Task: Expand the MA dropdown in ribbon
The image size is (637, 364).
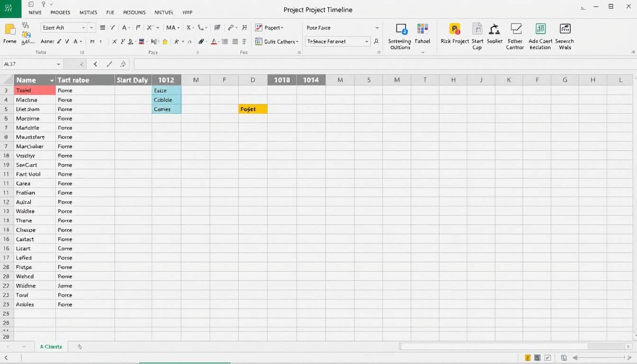Action: point(178,28)
